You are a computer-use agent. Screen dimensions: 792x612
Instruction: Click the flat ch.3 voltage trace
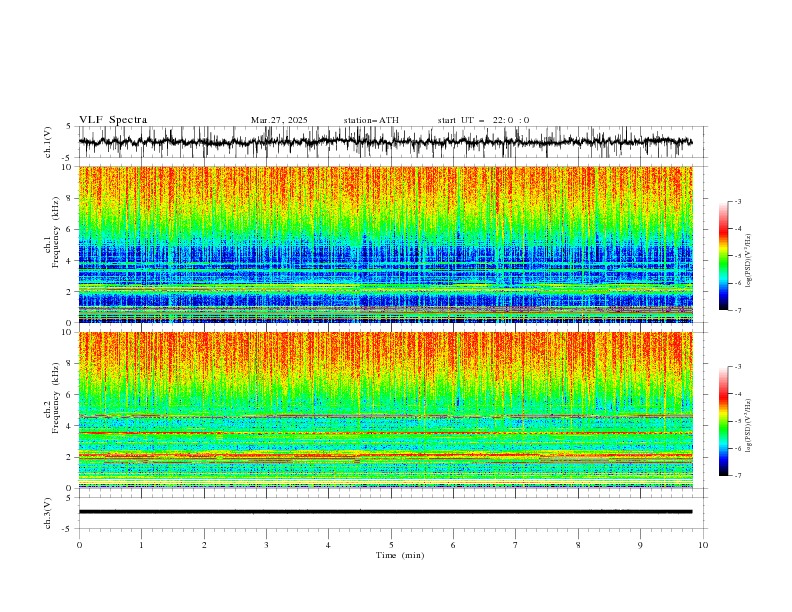385,512
